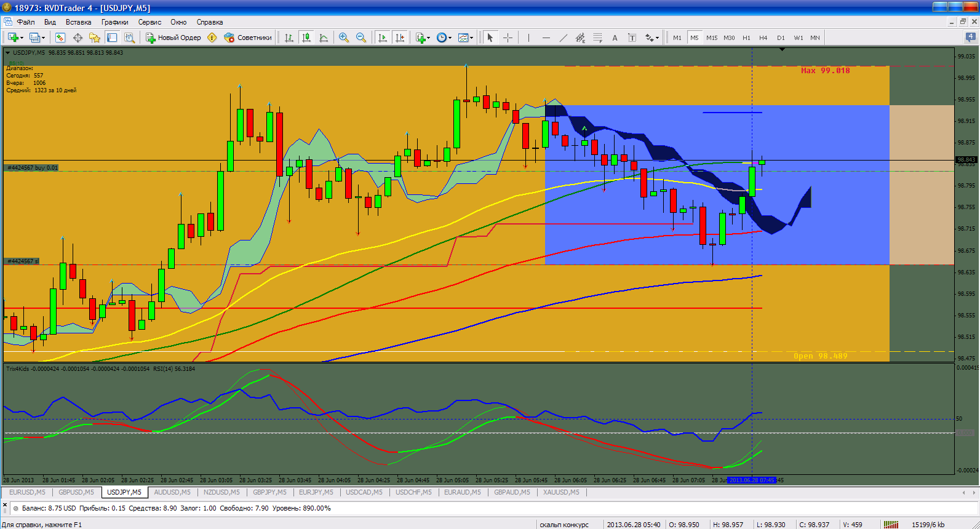Toggle the Советники expert advisors button
Viewport: 980px width, 529px height.
point(248,38)
